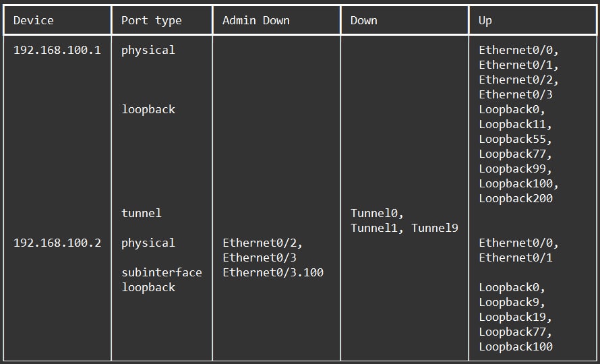Click the subinterface port type entry
This screenshot has width=600, height=364.
162,272
